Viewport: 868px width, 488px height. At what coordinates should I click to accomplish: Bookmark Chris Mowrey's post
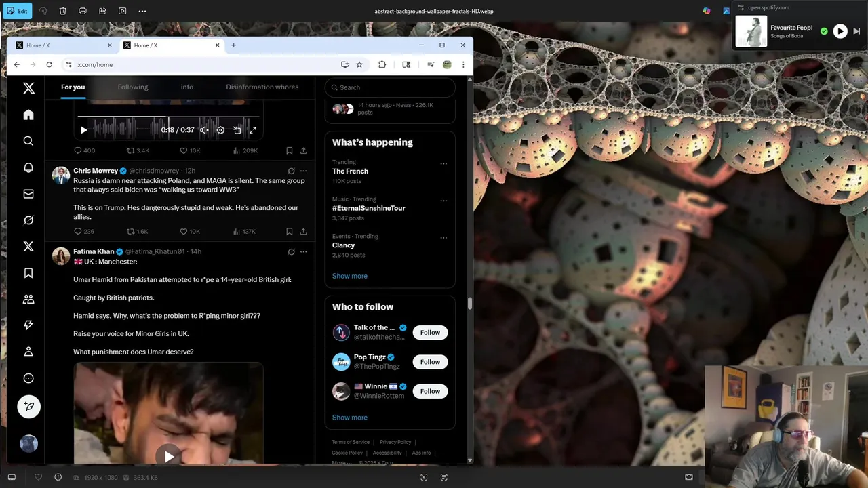289,232
